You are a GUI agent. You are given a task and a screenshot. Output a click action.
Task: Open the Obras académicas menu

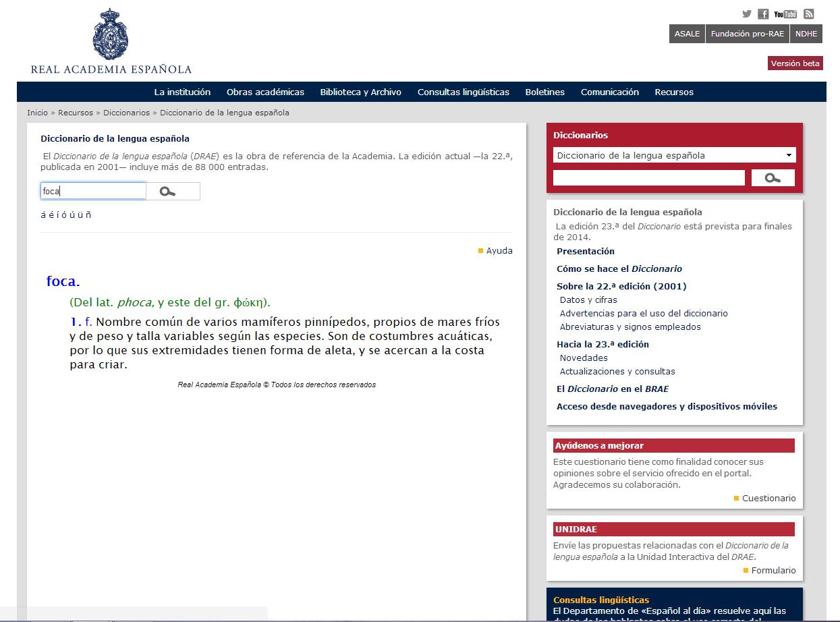pyautogui.click(x=265, y=92)
